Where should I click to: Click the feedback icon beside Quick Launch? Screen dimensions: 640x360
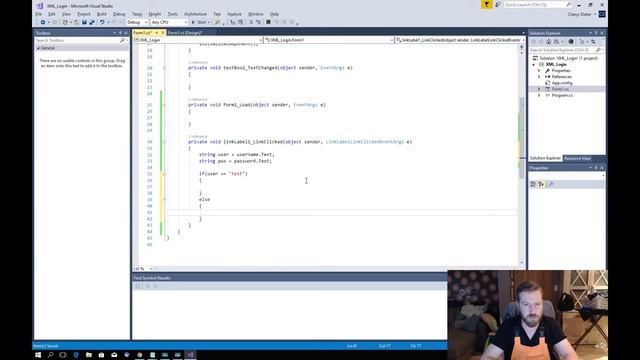pyautogui.click(x=498, y=4)
